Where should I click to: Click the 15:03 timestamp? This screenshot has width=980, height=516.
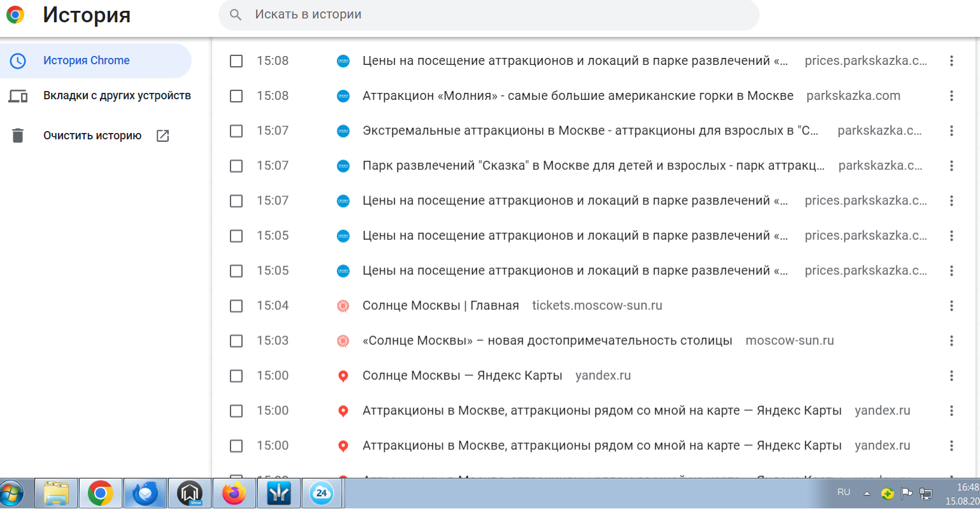[x=273, y=341]
